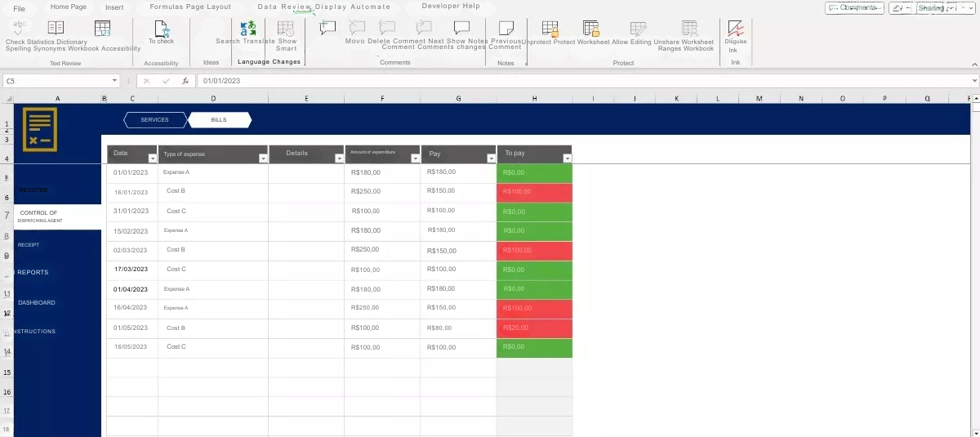Open the Name Box dropdown arrow
This screenshot has width=980, height=437.
(114, 81)
